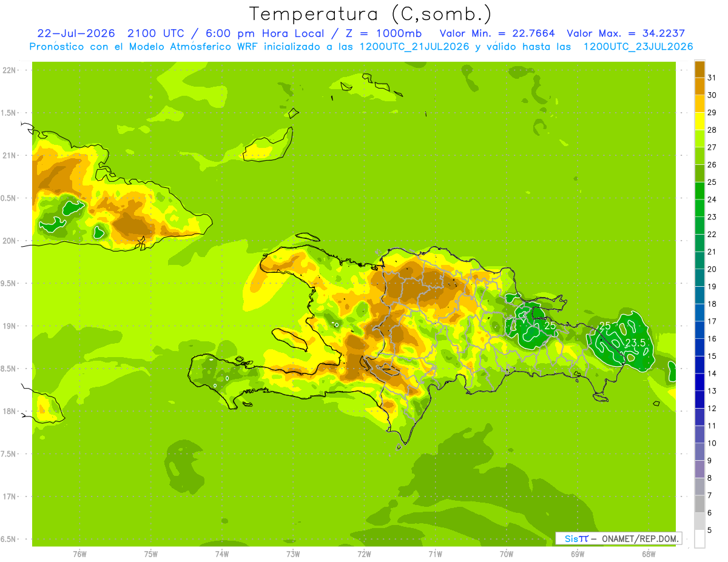The image size is (728, 562).
Task: Click the "7.5N" latitude axis label
Action: [x=9, y=453]
